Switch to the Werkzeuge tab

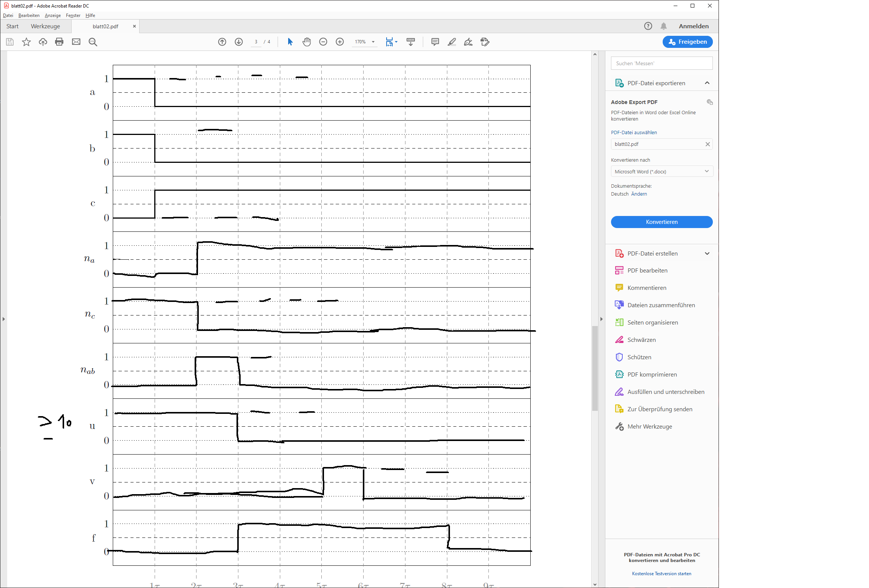[45, 26]
